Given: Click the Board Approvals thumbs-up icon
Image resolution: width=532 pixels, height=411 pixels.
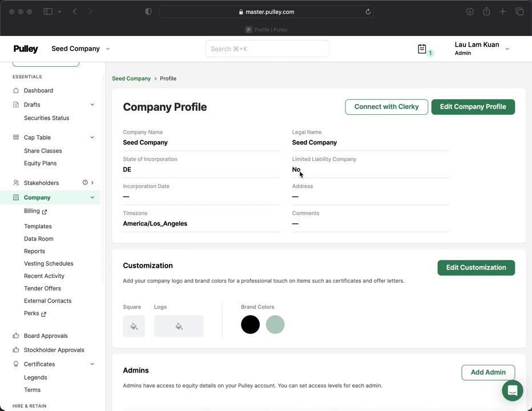Looking at the screenshot, I should click(x=16, y=336).
